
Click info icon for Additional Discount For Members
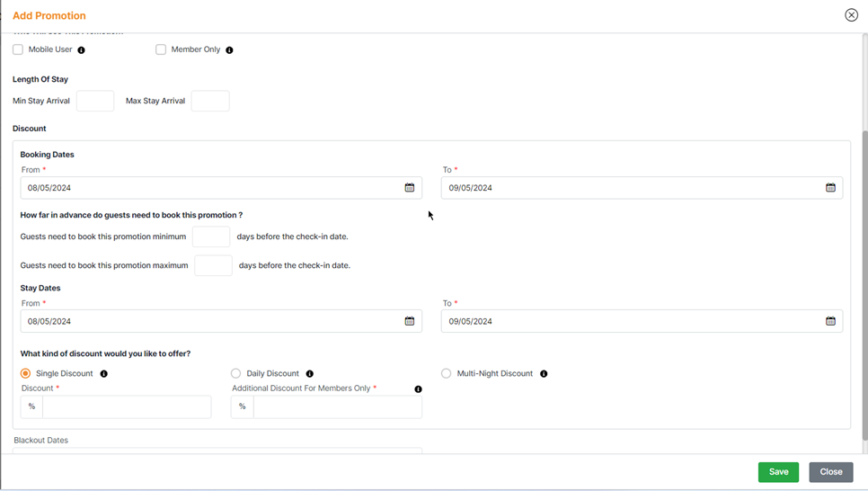418,389
